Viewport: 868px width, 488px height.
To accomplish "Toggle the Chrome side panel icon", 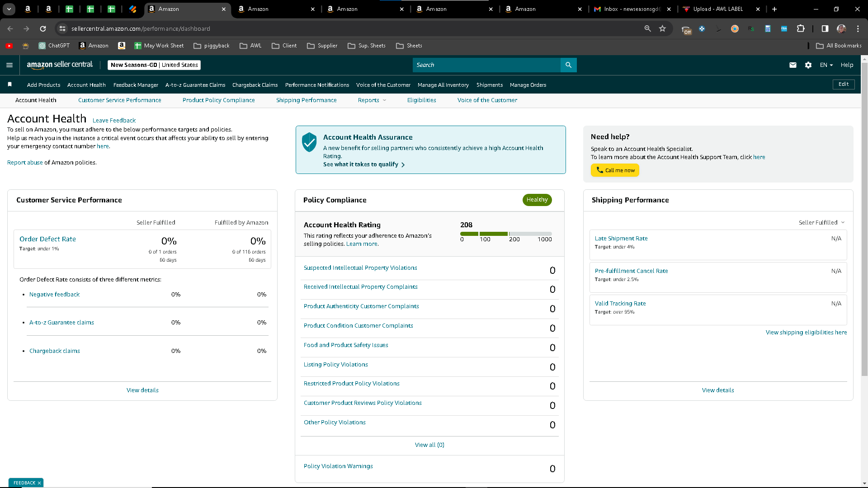I will point(825,28).
